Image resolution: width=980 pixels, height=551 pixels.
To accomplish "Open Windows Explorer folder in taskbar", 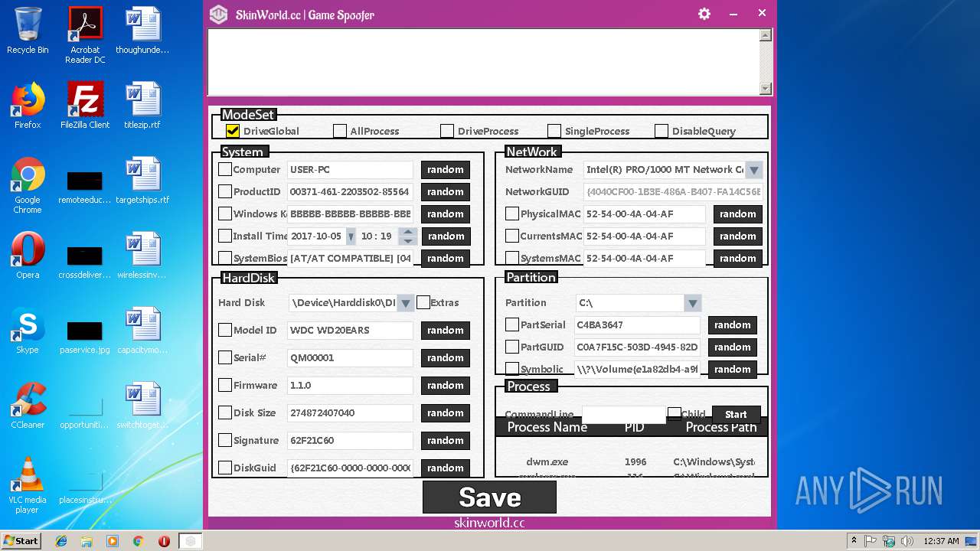I will tap(87, 541).
